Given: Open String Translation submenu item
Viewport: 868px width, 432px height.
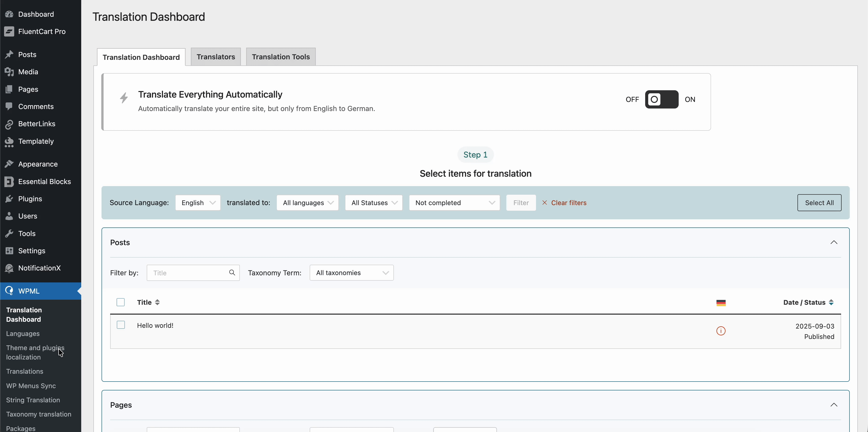Looking at the screenshot, I should (x=33, y=400).
